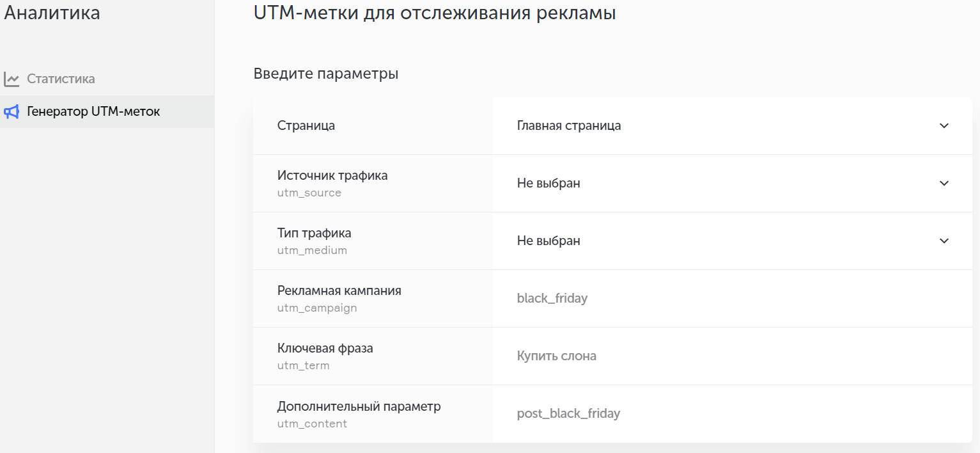Click the Источник трафика label
Screen dimensions: 980x453
click(332, 175)
